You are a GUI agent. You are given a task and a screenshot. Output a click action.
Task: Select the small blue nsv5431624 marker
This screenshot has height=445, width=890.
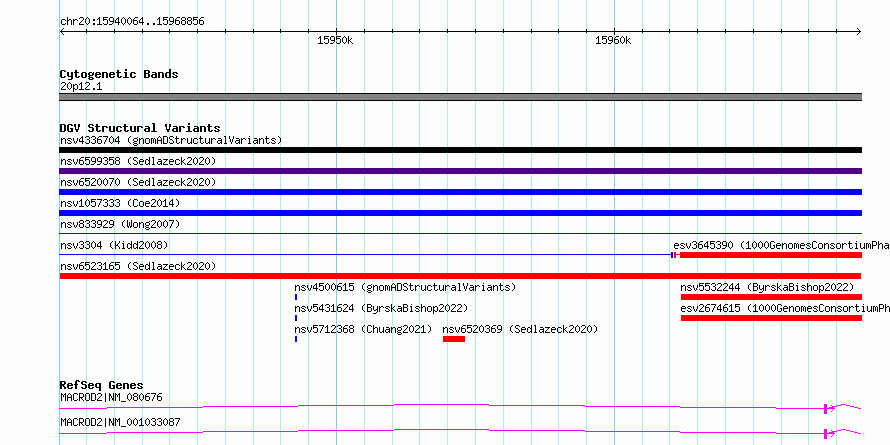[x=296, y=318]
